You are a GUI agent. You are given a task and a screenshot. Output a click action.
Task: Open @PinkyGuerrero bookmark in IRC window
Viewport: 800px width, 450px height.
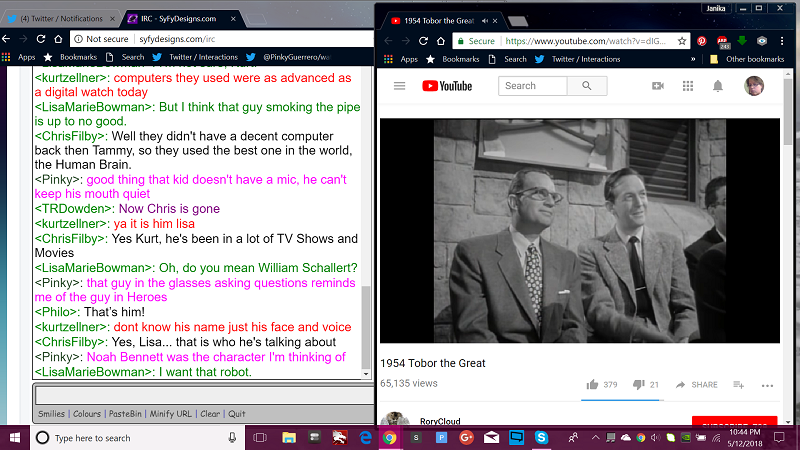pos(288,57)
